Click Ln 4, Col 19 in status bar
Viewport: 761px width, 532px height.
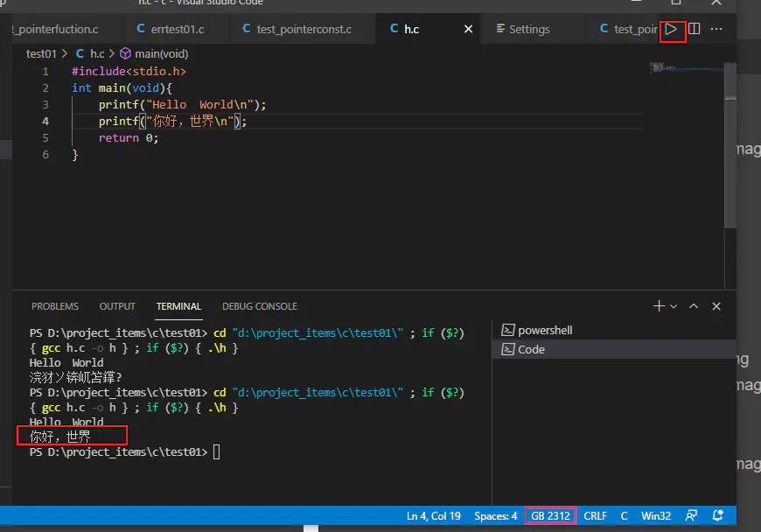[433, 515]
